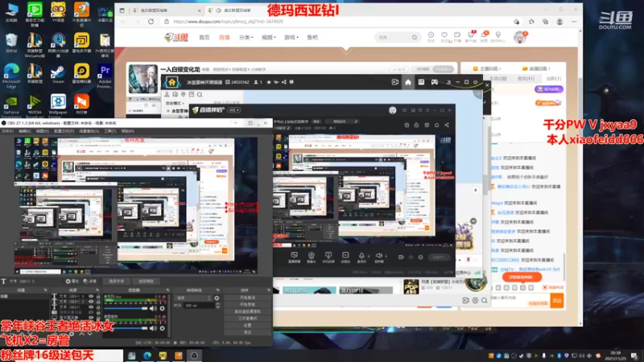Image resolution: width=644 pixels, height=362 pixels.
Task: Toggle visibility of video capture device source
Action: [x=91, y=312]
